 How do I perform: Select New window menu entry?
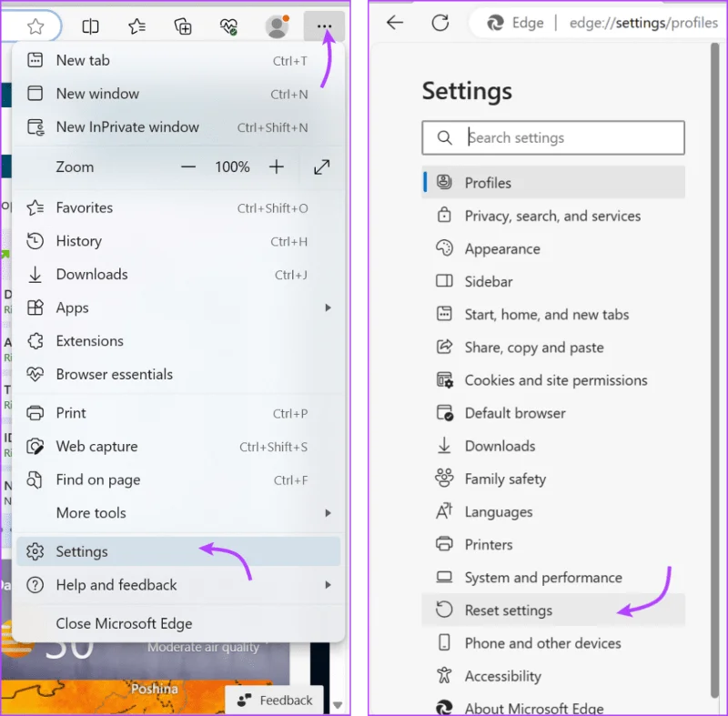click(x=178, y=94)
